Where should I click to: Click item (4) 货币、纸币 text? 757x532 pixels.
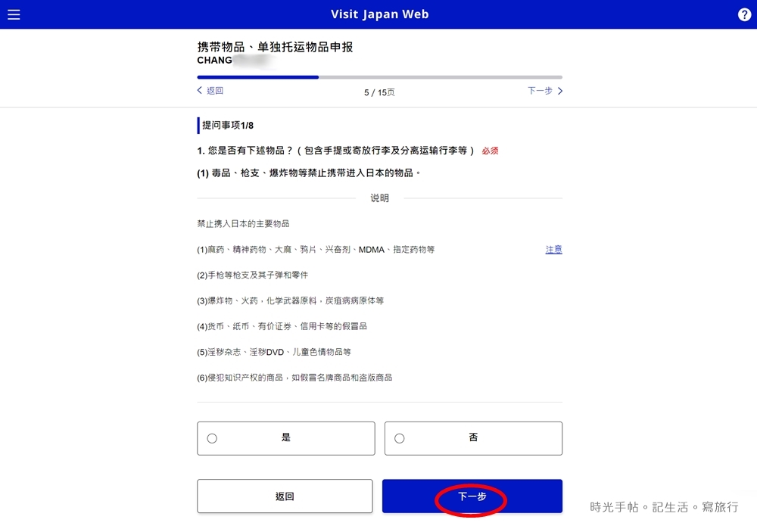click(x=282, y=326)
